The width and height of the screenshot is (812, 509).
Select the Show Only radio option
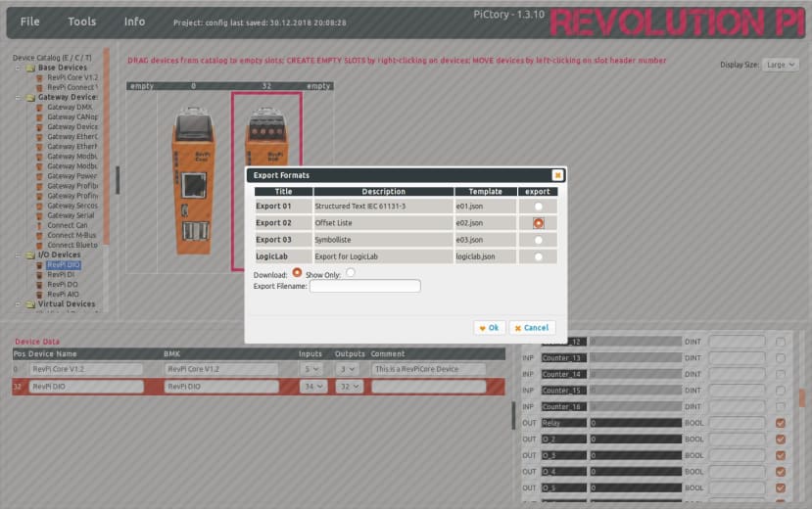[351, 272]
